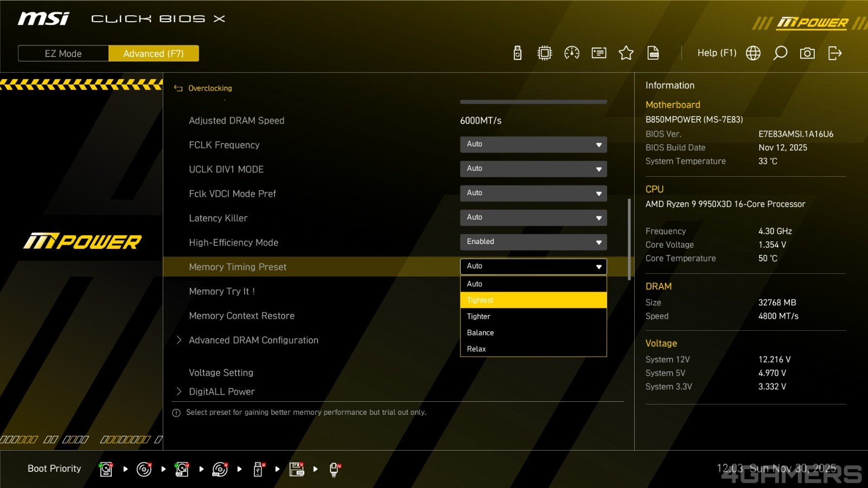
Task: Open the Latency Killer dropdown
Action: (533, 218)
